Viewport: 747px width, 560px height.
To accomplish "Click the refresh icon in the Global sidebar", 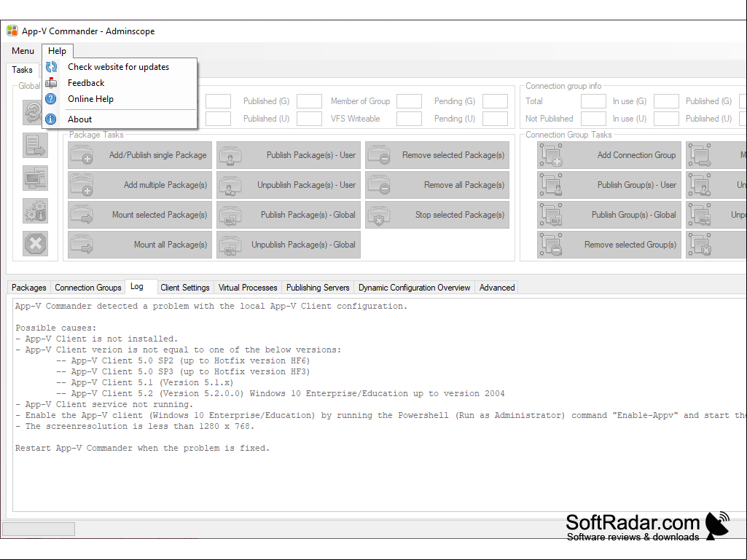I will pyautogui.click(x=32, y=112).
